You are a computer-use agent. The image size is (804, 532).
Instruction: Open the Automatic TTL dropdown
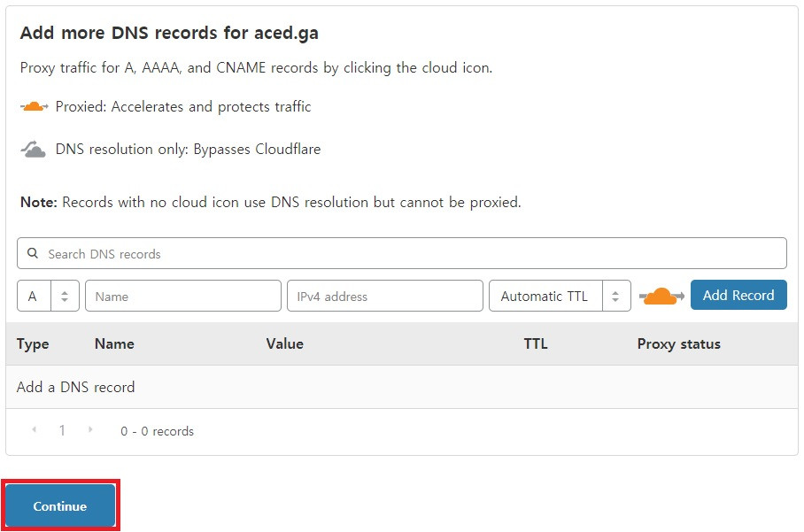point(545,295)
